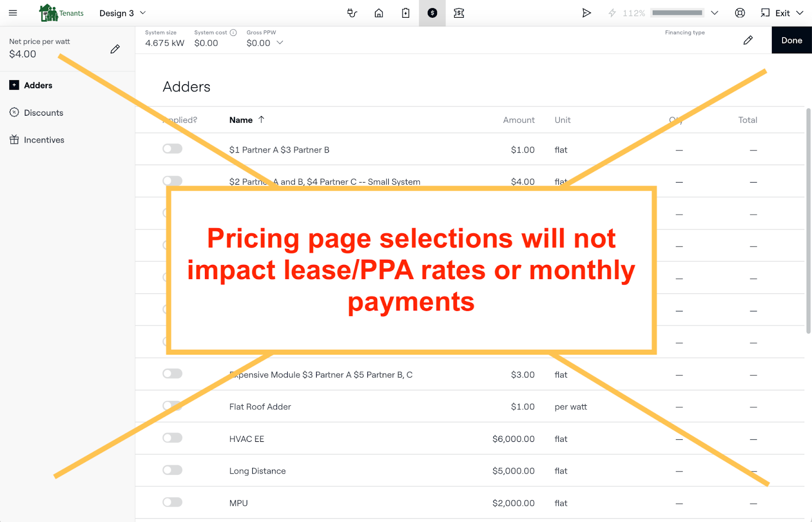Screen dimensions: 812x522
Task: Turn on the MPU adder toggle
Action: pos(173,502)
